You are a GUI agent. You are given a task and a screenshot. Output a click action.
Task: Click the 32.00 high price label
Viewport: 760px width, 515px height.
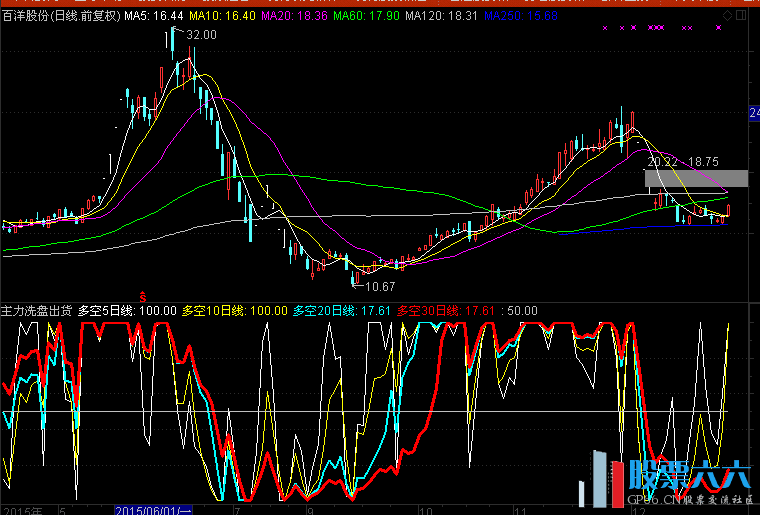201,35
